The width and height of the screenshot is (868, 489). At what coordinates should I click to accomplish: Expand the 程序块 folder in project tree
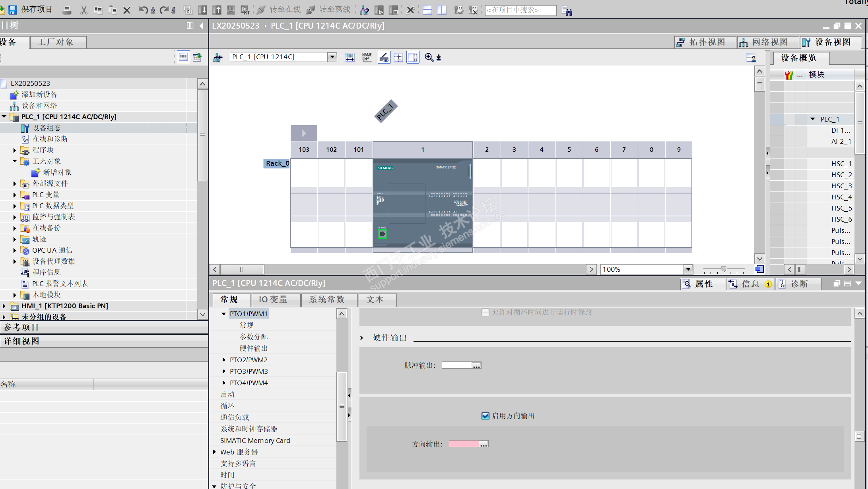(15, 151)
